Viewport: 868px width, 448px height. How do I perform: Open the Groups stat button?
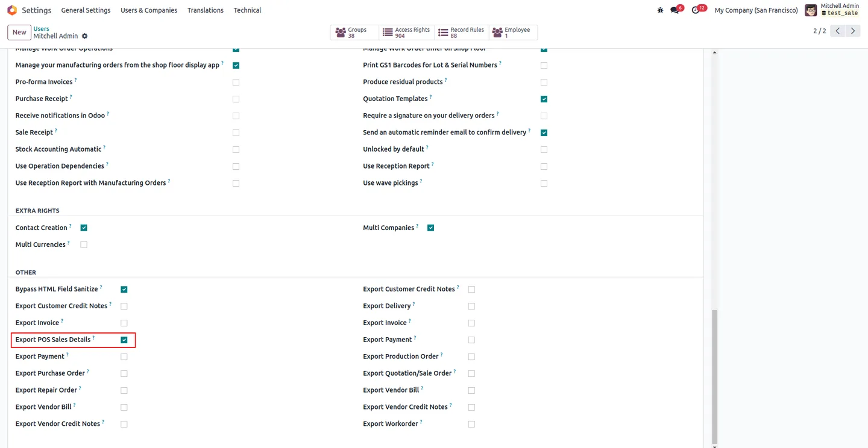(354, 33)
